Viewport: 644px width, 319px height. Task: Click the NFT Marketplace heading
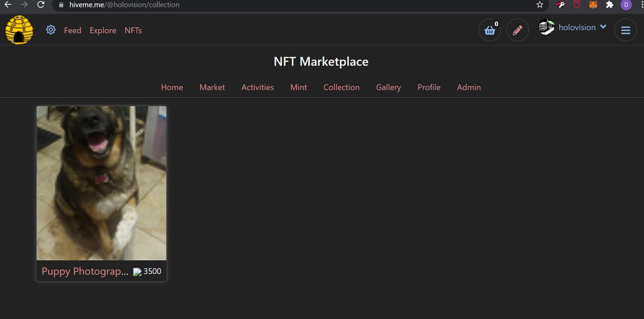coord(321,61)
